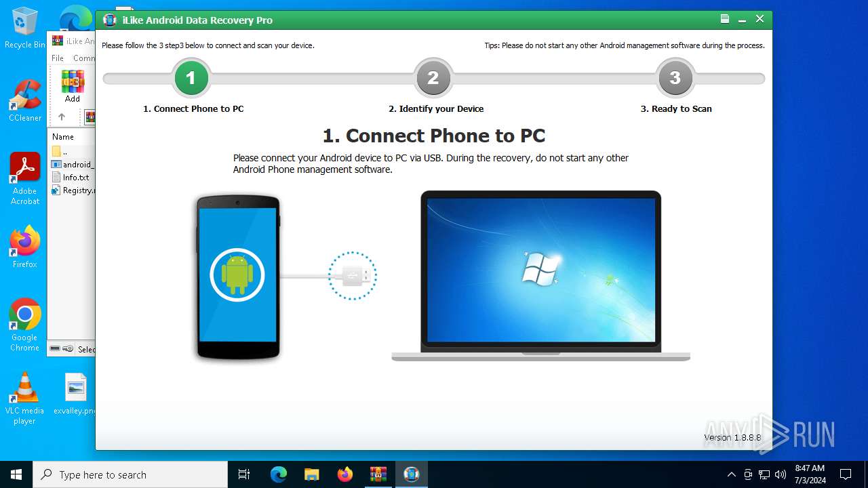Click Firefox icon on the taskbar
The width and height of the screenshot is (868, 488).
coord(345,474)
